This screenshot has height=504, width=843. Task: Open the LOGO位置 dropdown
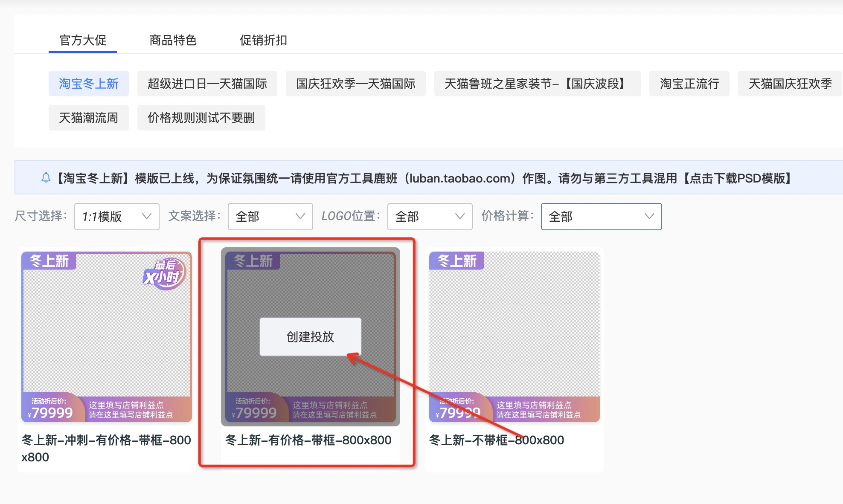[x=430, y=217]
